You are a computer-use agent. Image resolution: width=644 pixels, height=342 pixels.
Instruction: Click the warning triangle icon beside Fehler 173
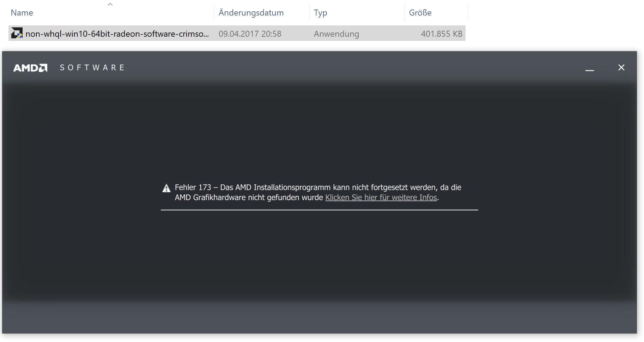166,188
